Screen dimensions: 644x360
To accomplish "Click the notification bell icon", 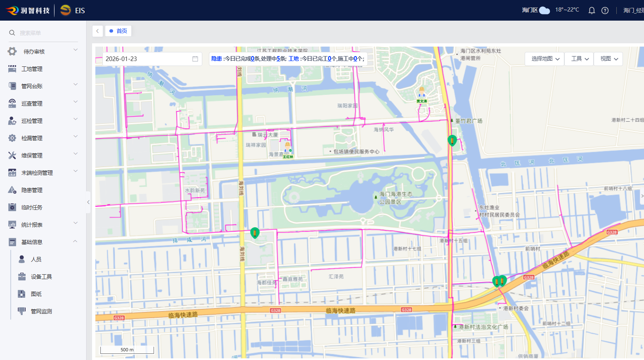I will 592,10.
